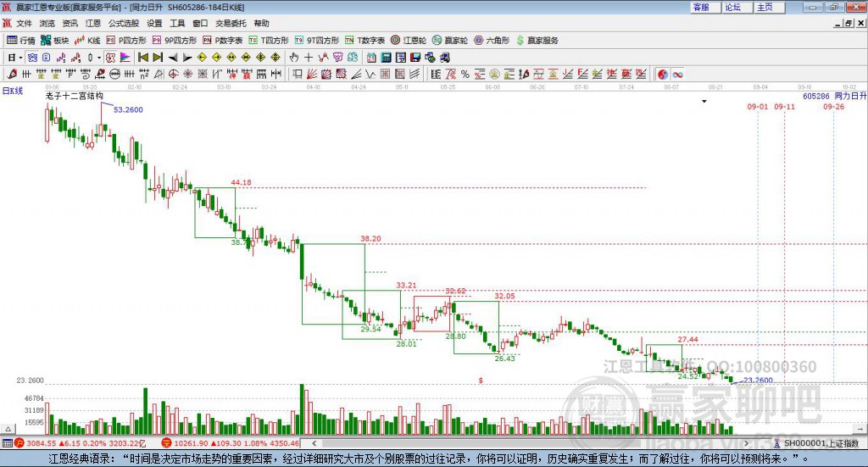Open the 赢家轮 wheel tool

[450, 41]
